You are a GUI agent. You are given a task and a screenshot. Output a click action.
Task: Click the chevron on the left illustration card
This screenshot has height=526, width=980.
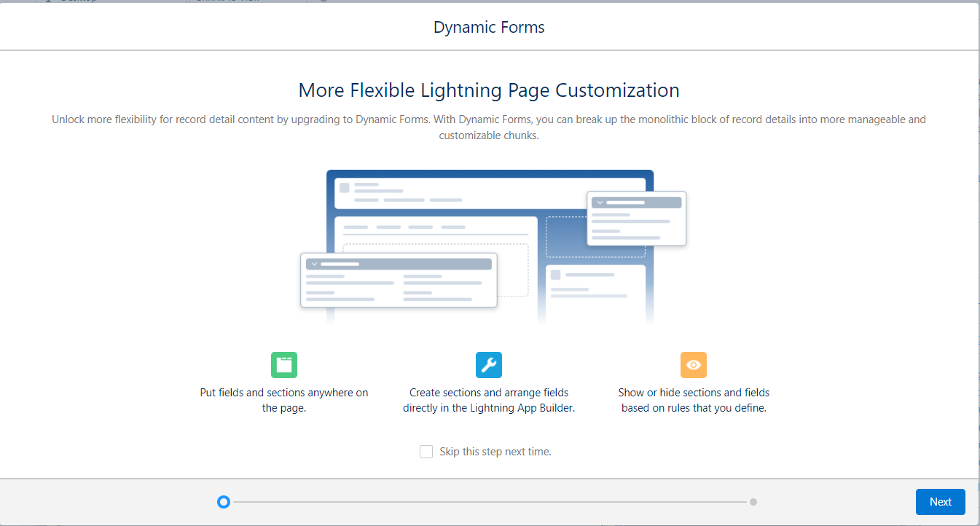[315, 264]
